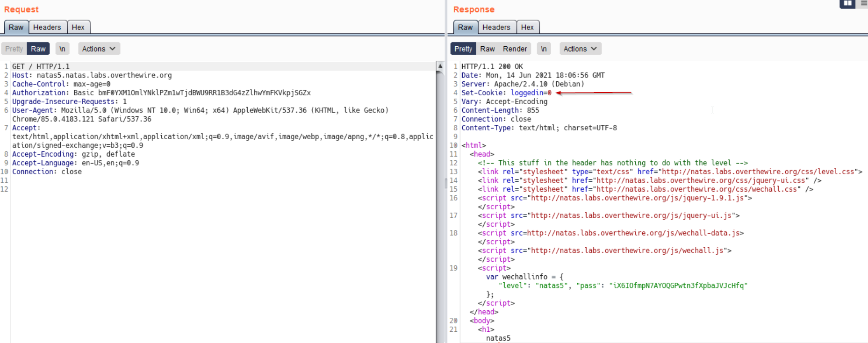Click the Server: Apache response header
This screenshot has height=343, width=868.
click(x=523, y=84)
